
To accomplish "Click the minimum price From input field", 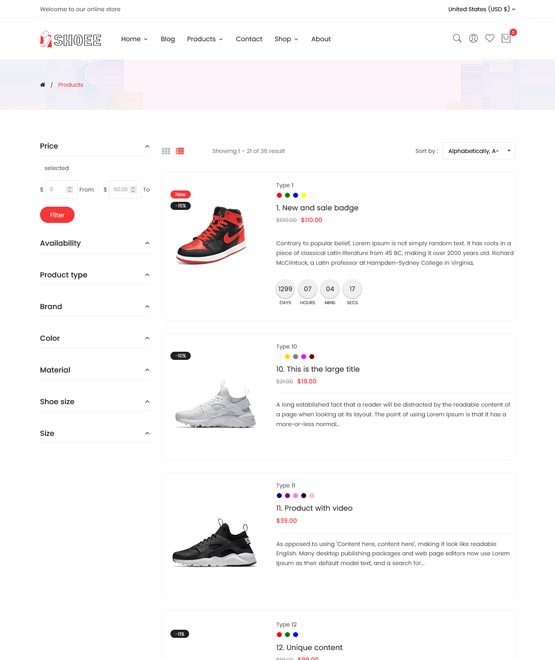I will (61, 189).
